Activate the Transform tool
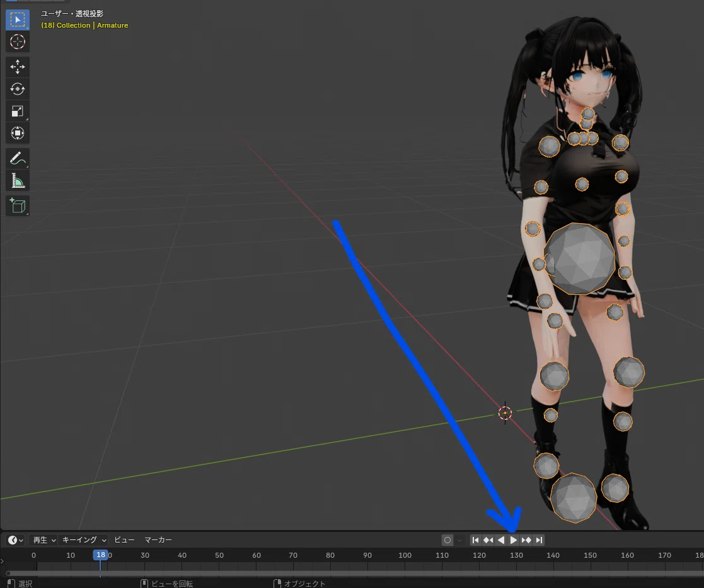Screen dimensions: 704x588 pos(18,133)
